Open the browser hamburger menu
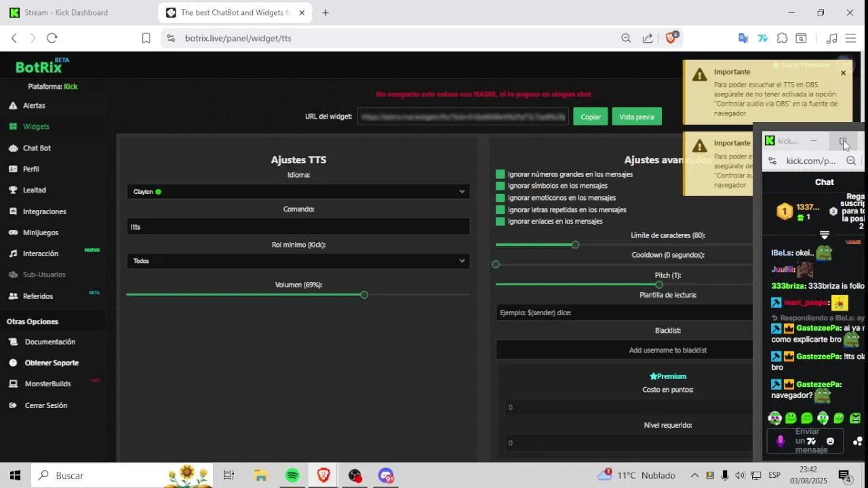This screenshot has height=488, width=868. tap(851, 39)
